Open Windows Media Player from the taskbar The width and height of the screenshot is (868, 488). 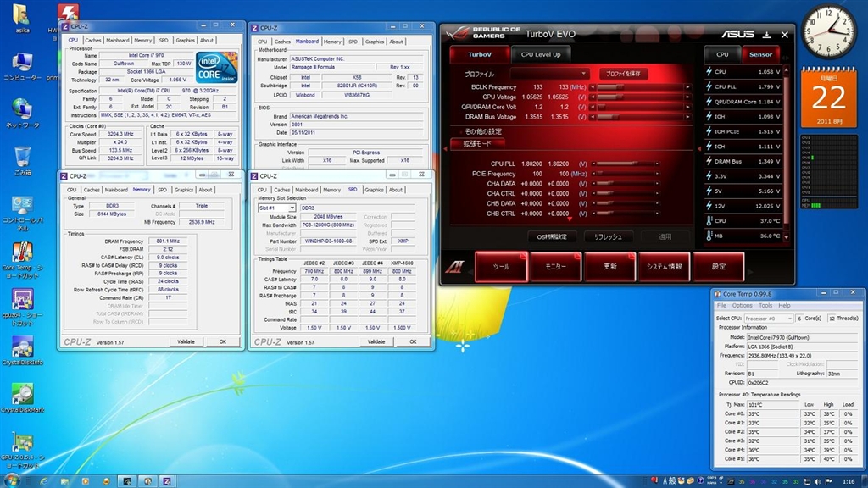click(x=86, y=481)
